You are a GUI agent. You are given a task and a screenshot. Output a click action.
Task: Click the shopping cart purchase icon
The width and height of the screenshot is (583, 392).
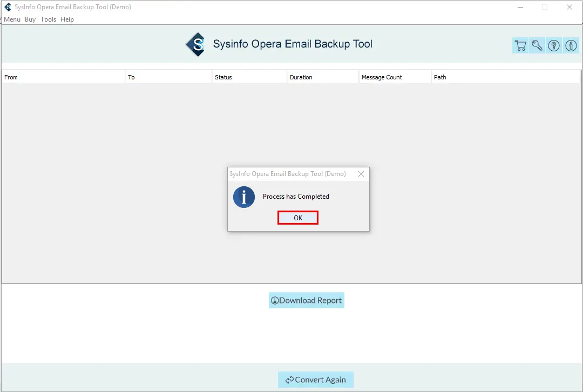click(x=520, y=46)
